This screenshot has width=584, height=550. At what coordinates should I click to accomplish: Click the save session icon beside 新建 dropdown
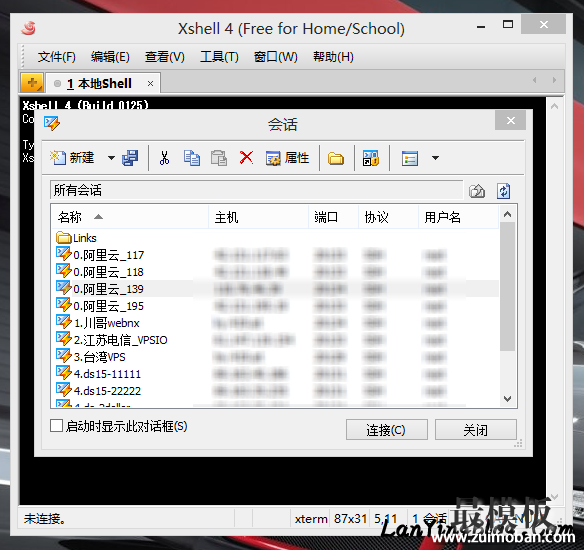coord(130,158)
